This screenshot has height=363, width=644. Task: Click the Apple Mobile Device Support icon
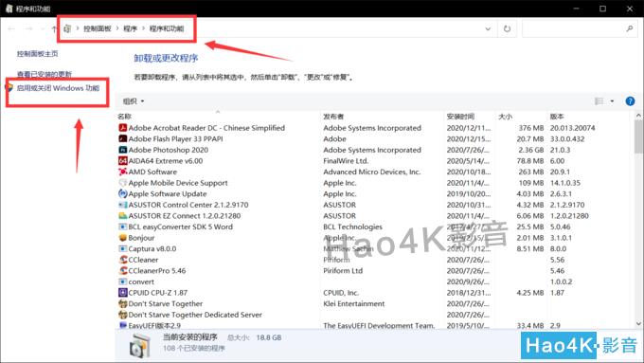pyautogui.click(x=122, y=183)
